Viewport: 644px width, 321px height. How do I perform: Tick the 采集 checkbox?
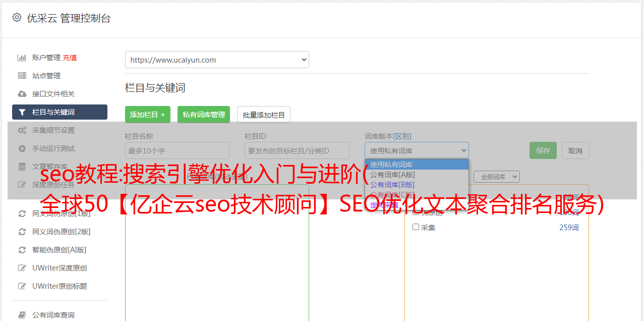pyautogui.click(x=416, y=227)
